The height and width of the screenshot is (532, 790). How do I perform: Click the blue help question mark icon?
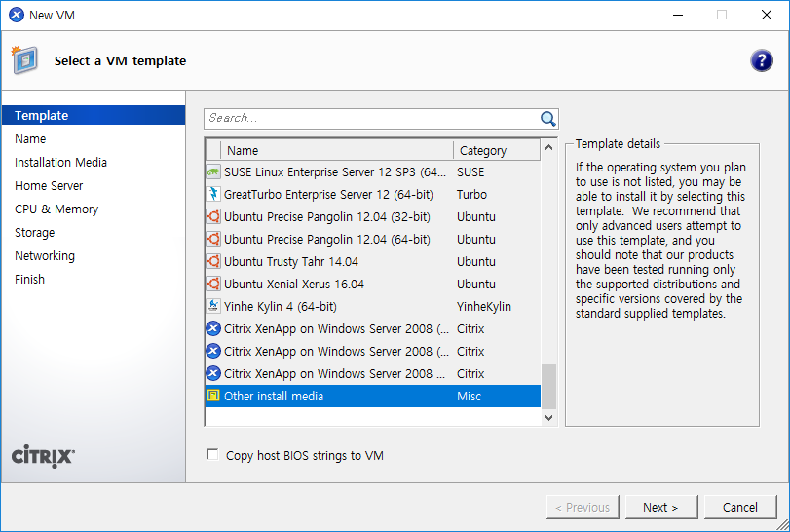pyautogui.click(x=762, y=61)
